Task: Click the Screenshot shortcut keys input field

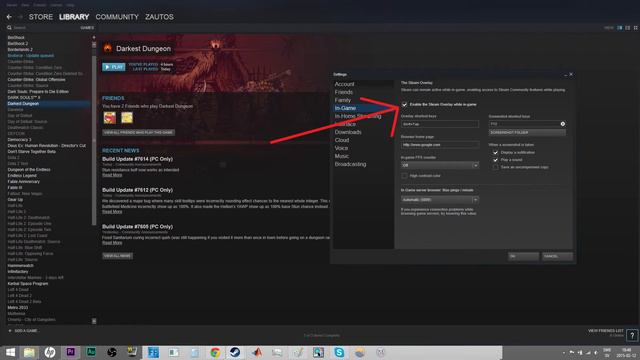Action: click(x=527, y=124)
